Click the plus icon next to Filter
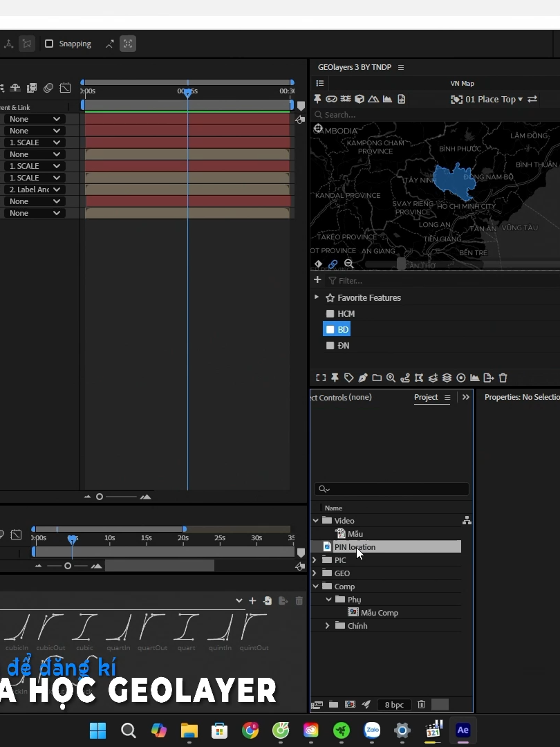Viewport: 560px width, 747px height. (317, 280)
